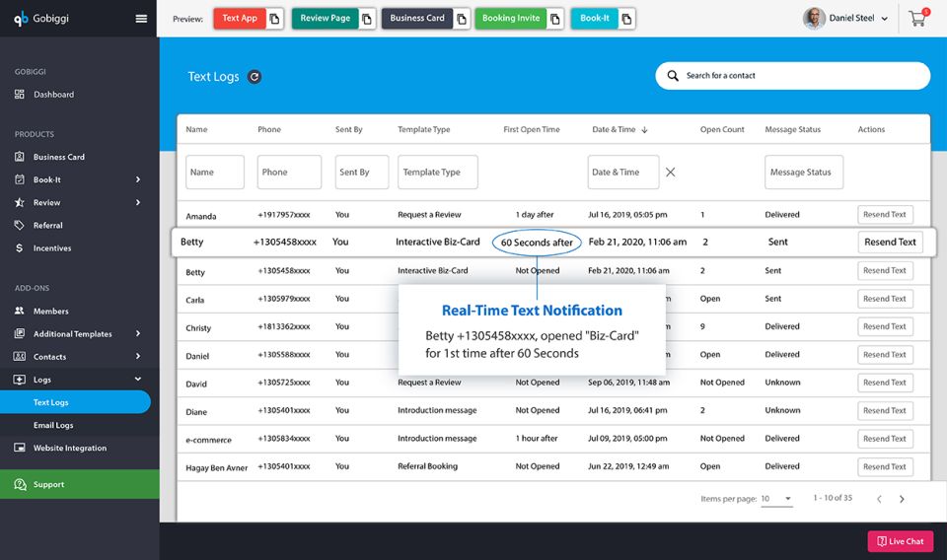
Task: Click the Members people icon
Action: 20,311
